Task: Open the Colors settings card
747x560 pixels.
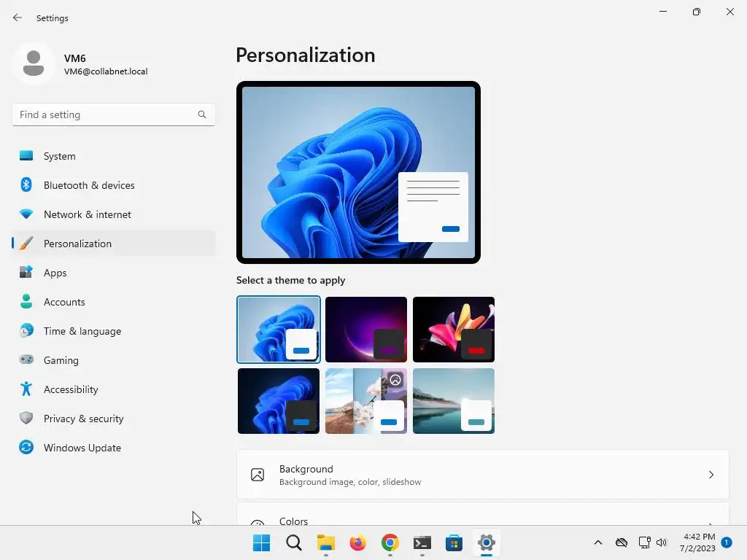Action: click(483, 515)
